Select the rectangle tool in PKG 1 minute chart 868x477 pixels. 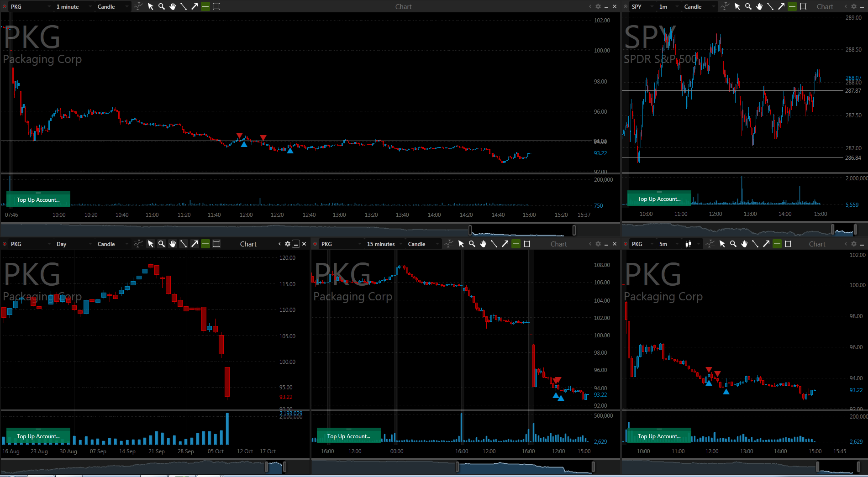(216, 6)
